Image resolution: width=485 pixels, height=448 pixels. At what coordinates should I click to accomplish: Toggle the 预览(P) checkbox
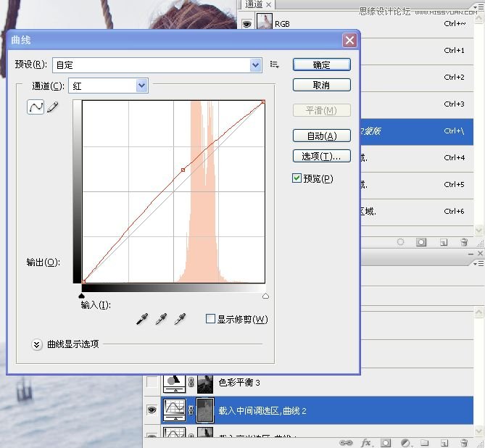pos(297,178)
